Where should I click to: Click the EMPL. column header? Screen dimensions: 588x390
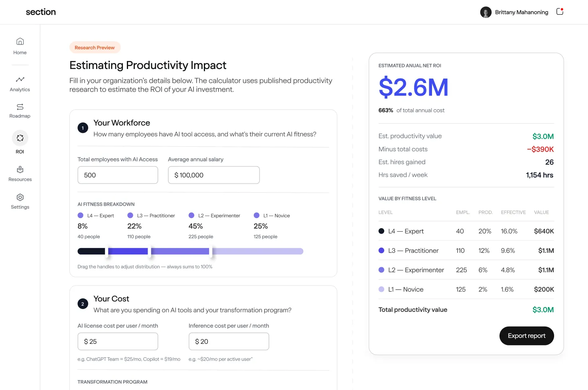coord(463,213)
